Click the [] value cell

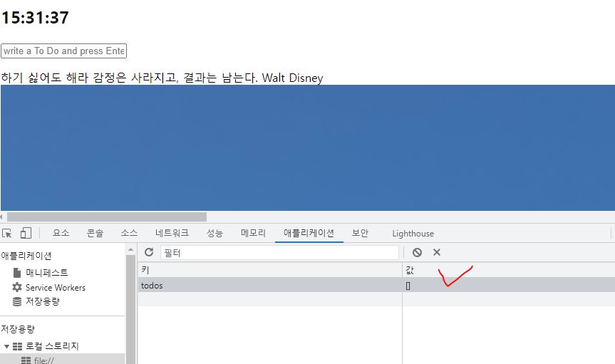tap(508, 286)
